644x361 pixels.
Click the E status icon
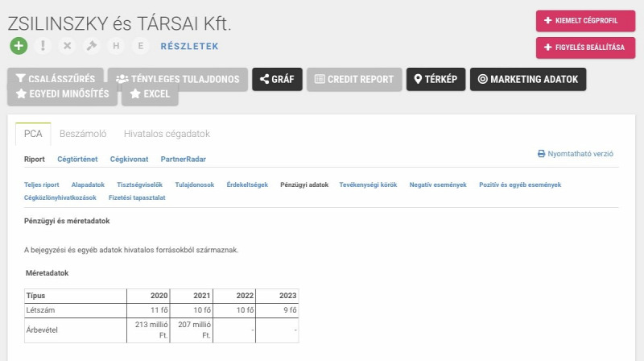pos(141,46)
